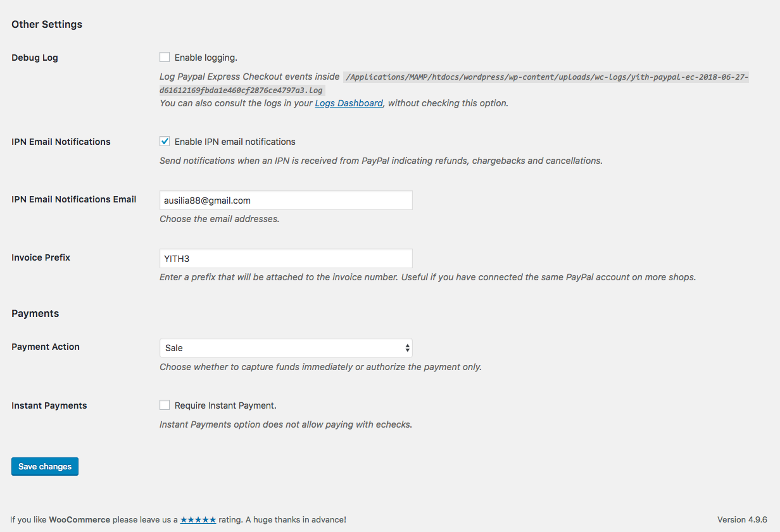Click the highlighted log file path text

click(546, 77)
